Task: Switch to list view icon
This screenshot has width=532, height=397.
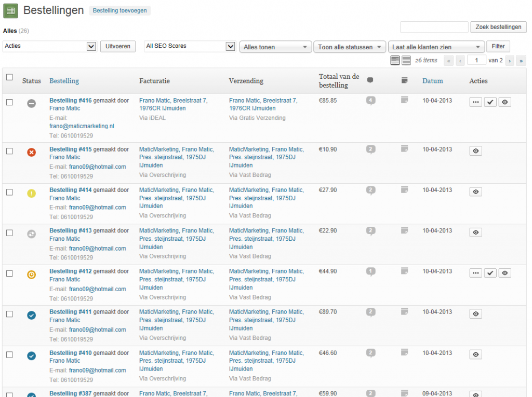Action: tap(395, 61)
